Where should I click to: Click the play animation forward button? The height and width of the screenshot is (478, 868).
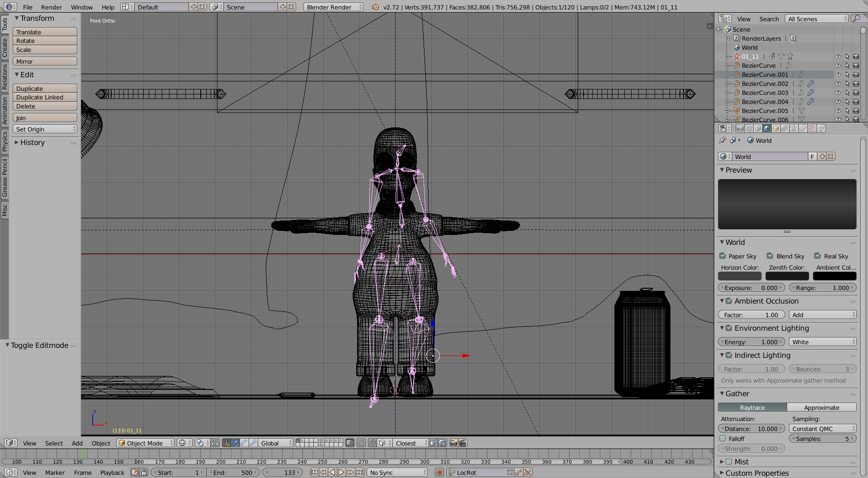(x=341, y=473)
